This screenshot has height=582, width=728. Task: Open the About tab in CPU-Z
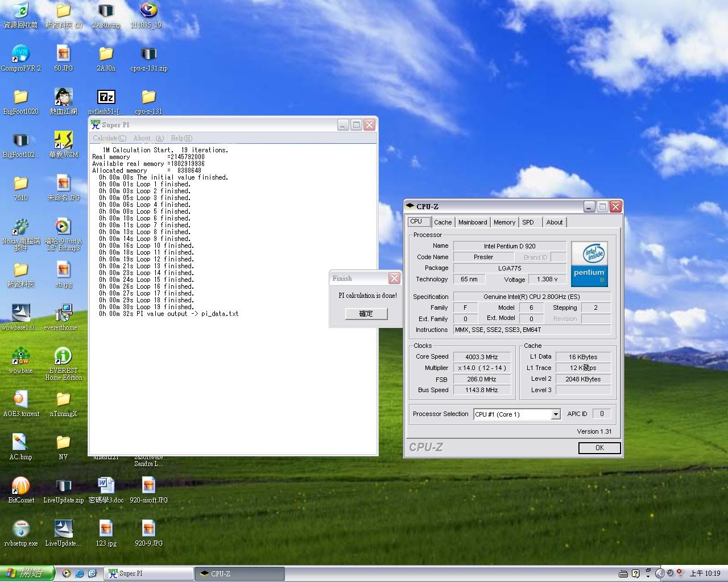click(555, 222)
